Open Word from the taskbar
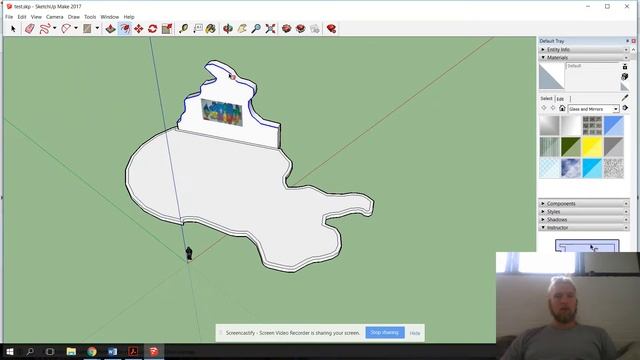The image size is (640, 360). tap(113, 351)
